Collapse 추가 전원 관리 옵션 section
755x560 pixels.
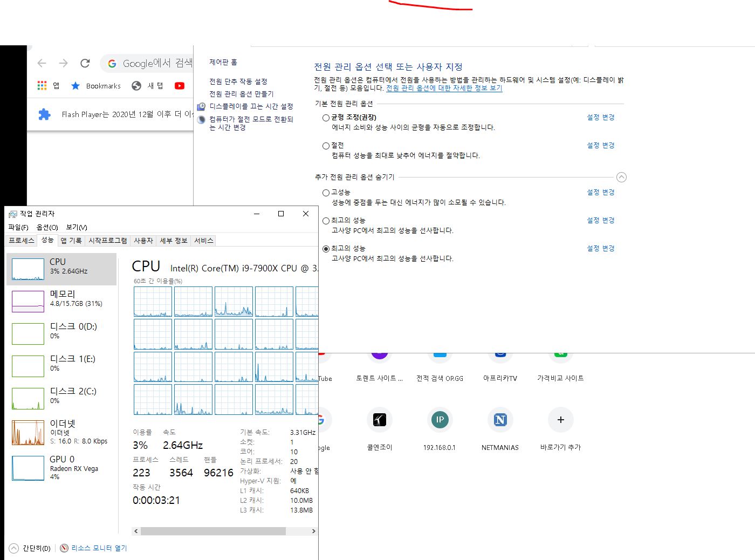point(621,177)
